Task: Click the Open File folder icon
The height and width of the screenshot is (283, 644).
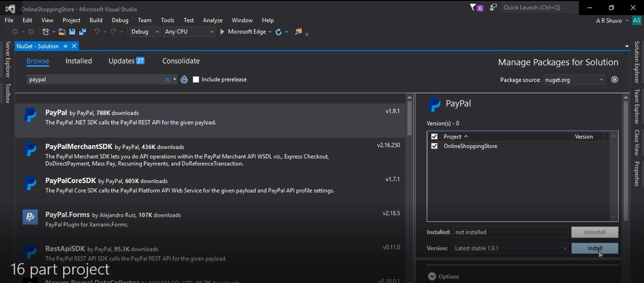Action: pyautogui.click(x=62, y=32)
